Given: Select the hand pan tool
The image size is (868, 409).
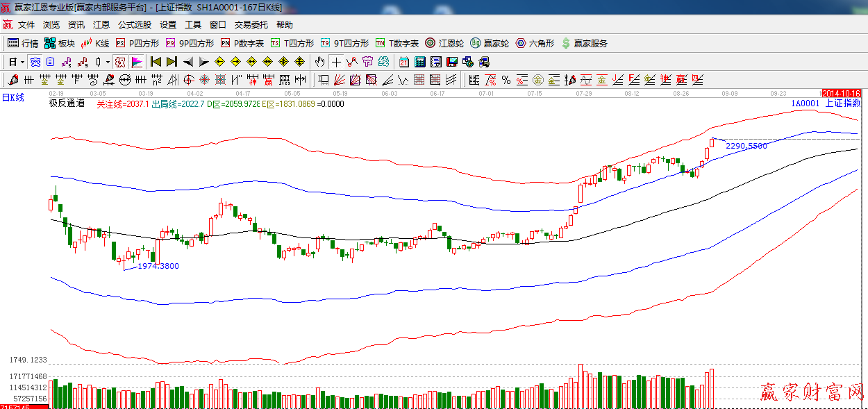Looking at the screenshot, I should [x=319, y=62].
